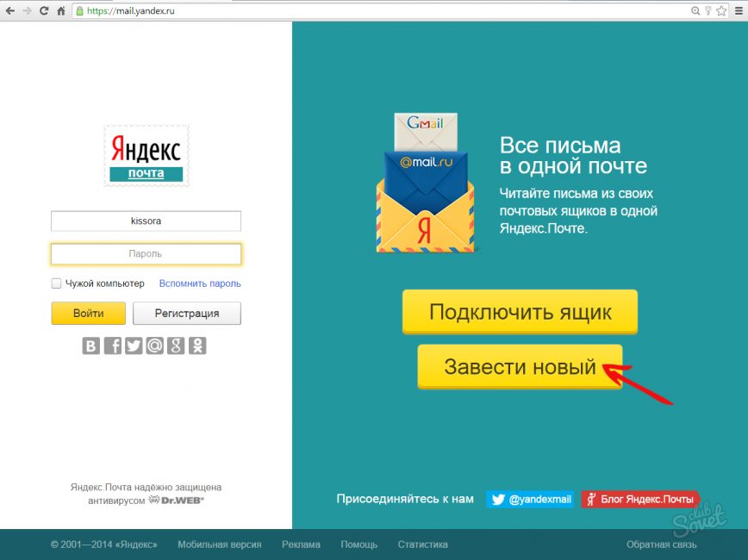
Task: Reload the page with the refresh icon
Action: [x=44, y=10]
